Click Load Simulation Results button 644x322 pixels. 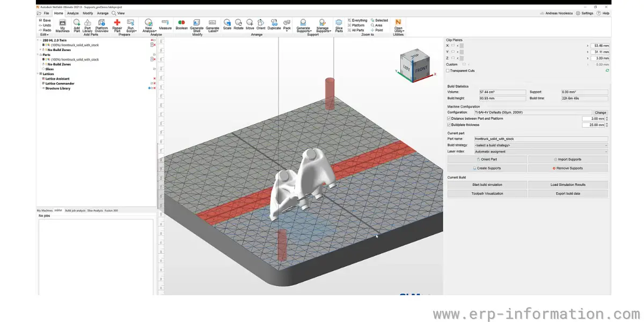[568, 185]
